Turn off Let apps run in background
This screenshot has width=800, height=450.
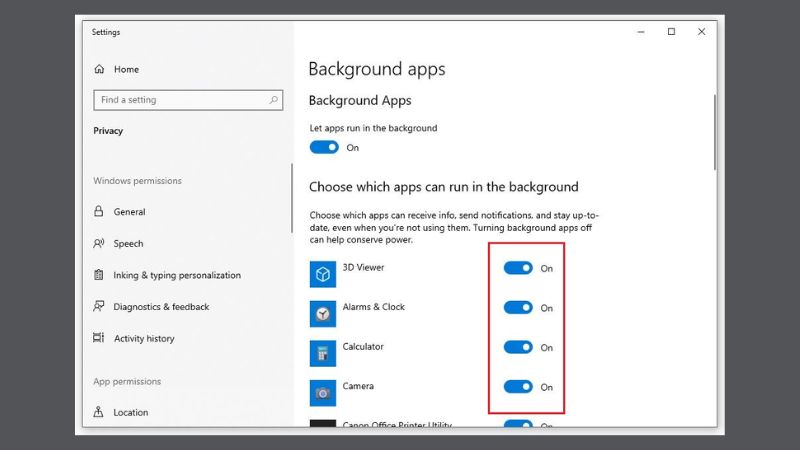pos(324,147)
